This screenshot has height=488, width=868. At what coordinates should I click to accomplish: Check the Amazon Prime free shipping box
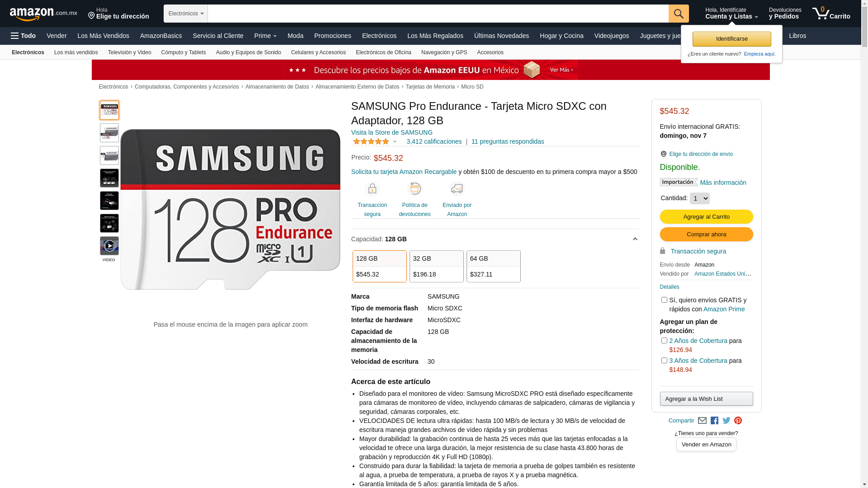click(x=664, y=300)
